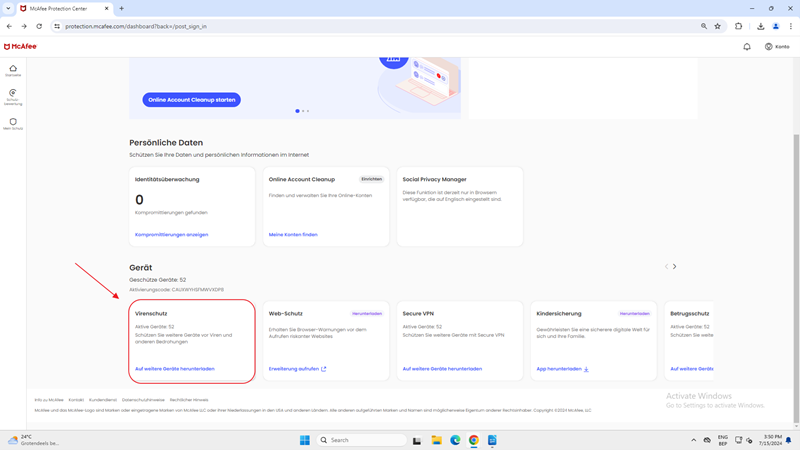Open the ENG language indicator
Viewport: 800px width, 450px height.
pyautogui.click(x=723, y=440)
